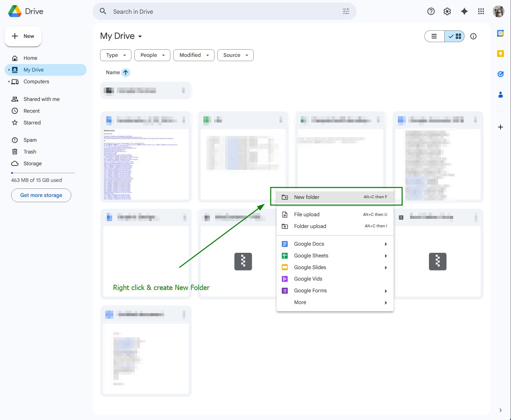Click the storage usage progress bar
The height and width of the screenshot is (420, 511).
tap(43, 173)
